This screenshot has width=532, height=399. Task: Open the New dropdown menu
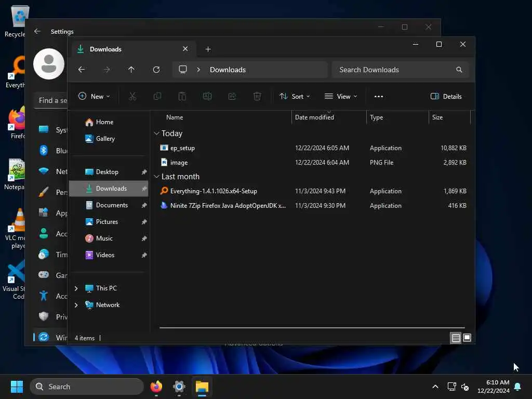(94, 96)
